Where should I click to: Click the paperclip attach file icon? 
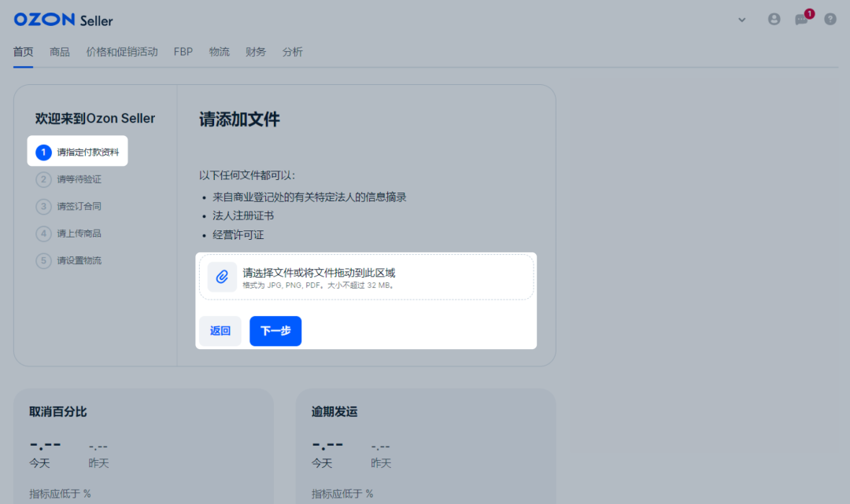pos(222,277)
